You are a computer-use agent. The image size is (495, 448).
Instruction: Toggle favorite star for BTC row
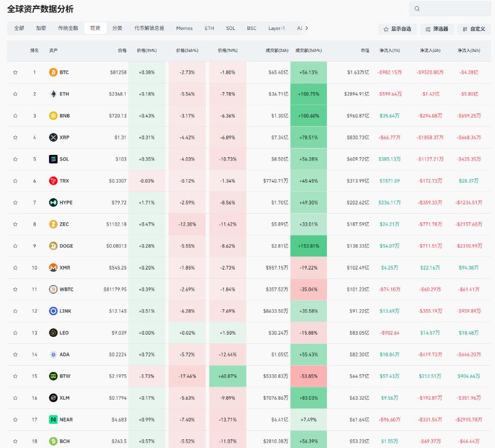tap(15, 73)
